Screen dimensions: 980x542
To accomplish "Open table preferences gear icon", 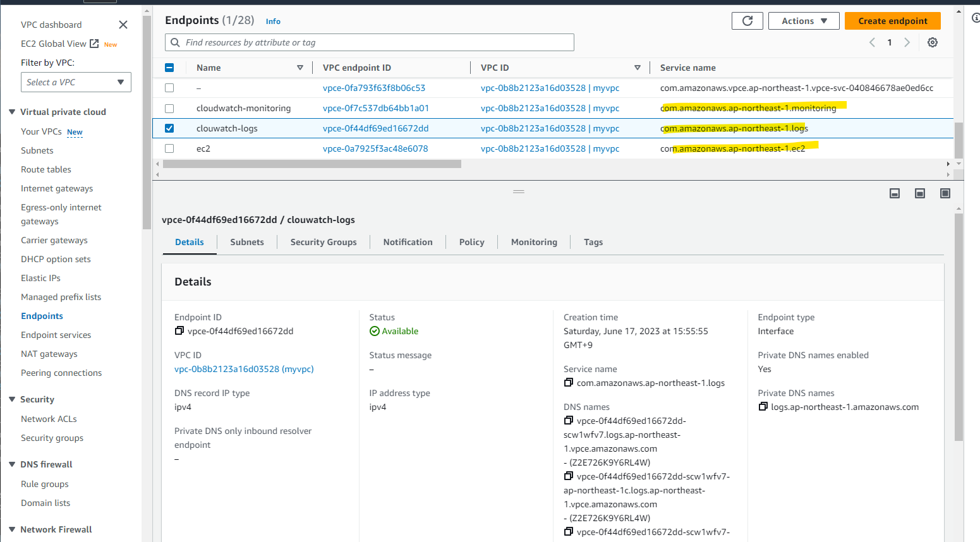I will coord(933,42).
